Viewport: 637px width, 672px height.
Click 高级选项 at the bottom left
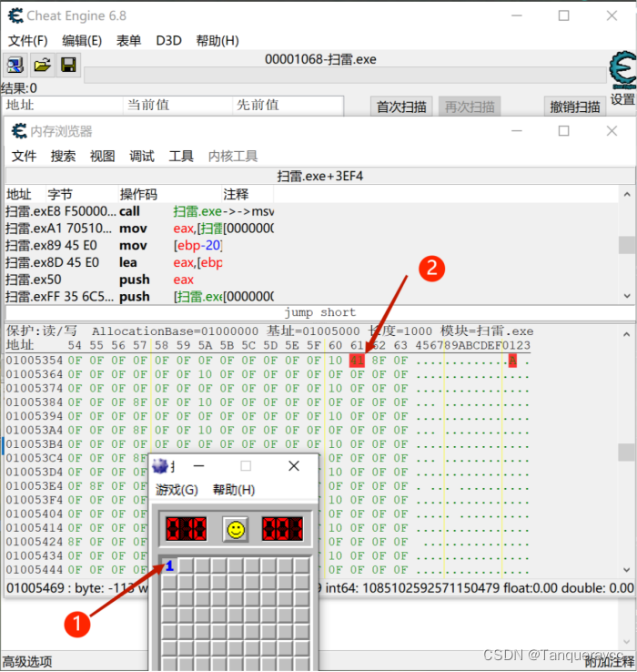coord(27,662)
